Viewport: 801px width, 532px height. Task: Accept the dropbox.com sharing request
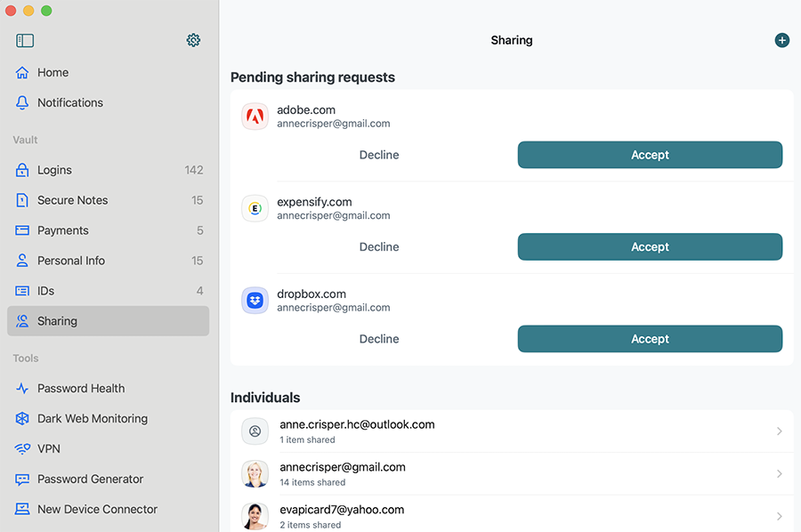[x=650, y=338]
